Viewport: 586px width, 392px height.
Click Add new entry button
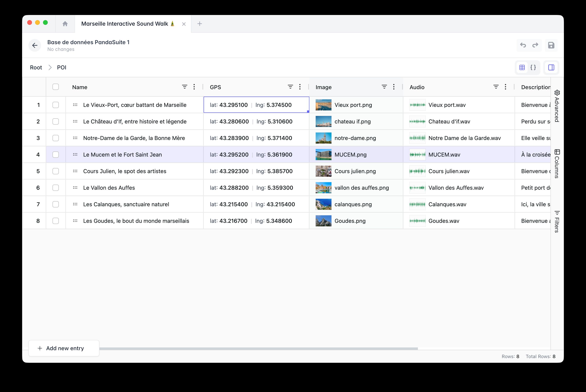point(64,348)
